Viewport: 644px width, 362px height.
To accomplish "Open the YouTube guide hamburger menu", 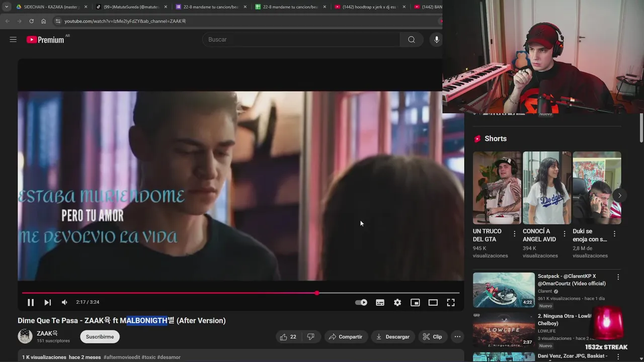I will pyautogui.click(x=13, y=39).
